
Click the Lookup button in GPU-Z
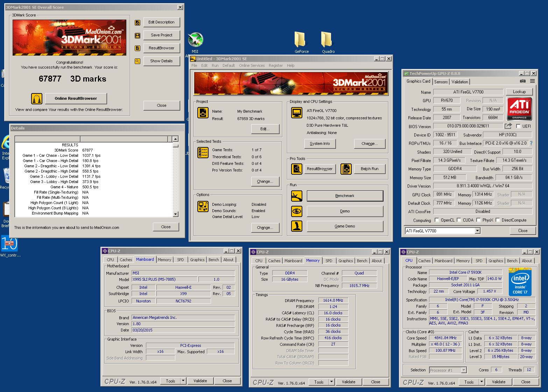pos(519,92)
